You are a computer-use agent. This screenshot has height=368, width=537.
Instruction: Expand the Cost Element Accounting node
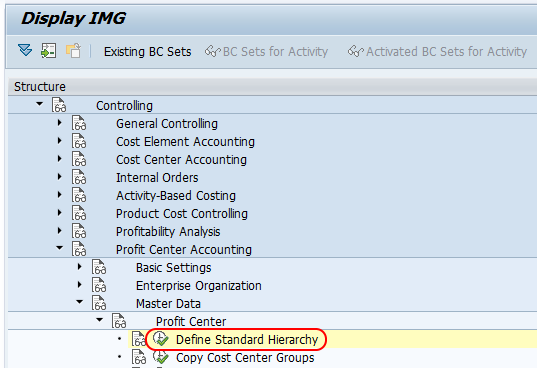pos(60,141)
